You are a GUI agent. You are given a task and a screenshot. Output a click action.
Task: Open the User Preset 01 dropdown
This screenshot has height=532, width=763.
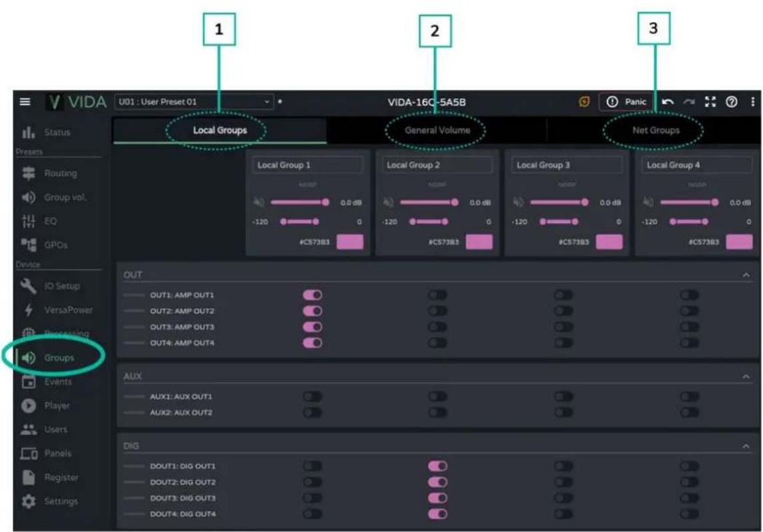[194, 102]
